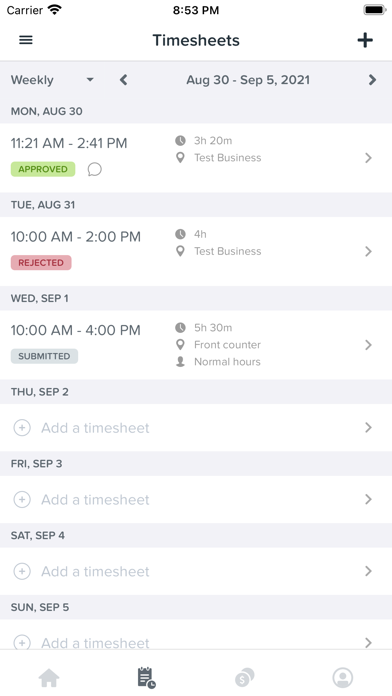
Task: Expand the Weekly view dropdown
Action: point(52,80)
